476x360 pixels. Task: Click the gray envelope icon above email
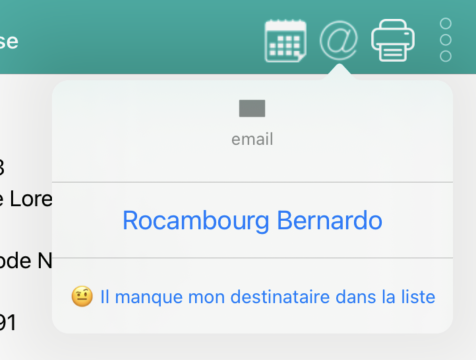pos(252,108)
